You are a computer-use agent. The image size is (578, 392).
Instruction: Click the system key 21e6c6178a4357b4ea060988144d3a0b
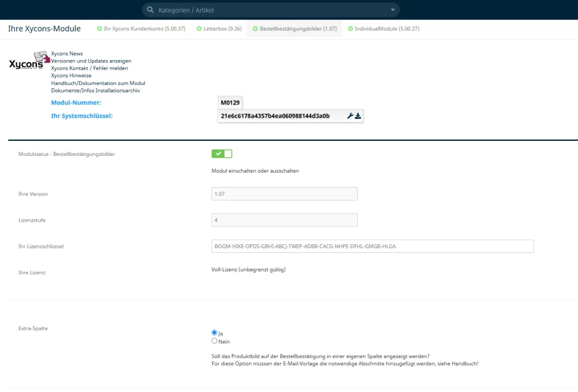275,116
